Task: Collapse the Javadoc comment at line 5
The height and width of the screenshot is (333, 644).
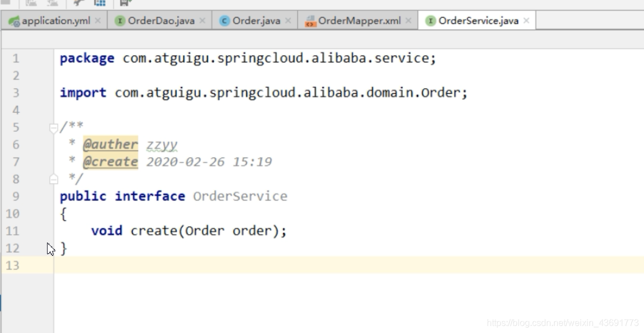Action: click(x=53, y=128)
